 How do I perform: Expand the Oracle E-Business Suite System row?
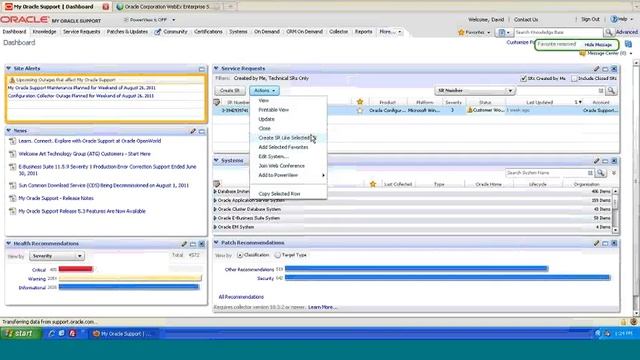point(215,218)
